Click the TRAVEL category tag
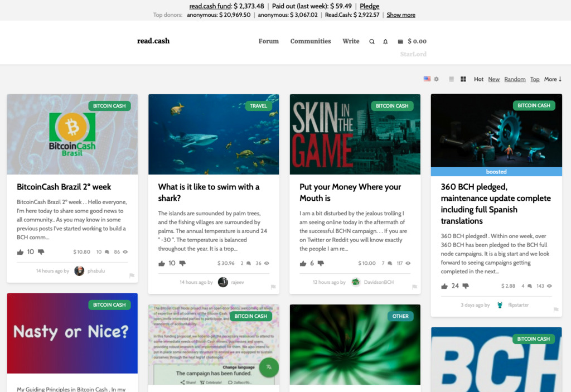This screenshot has width=571, height=392. point(258,105)
